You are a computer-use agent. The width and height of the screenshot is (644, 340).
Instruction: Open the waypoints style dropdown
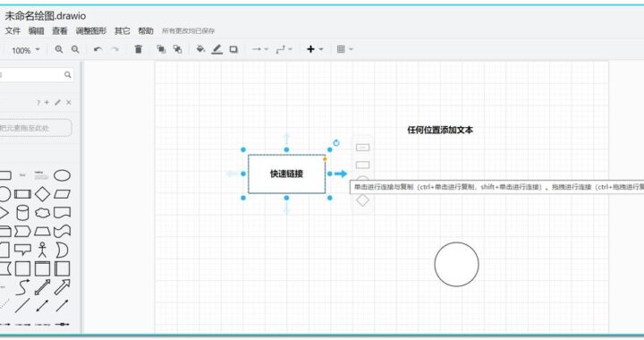point(284,49)
